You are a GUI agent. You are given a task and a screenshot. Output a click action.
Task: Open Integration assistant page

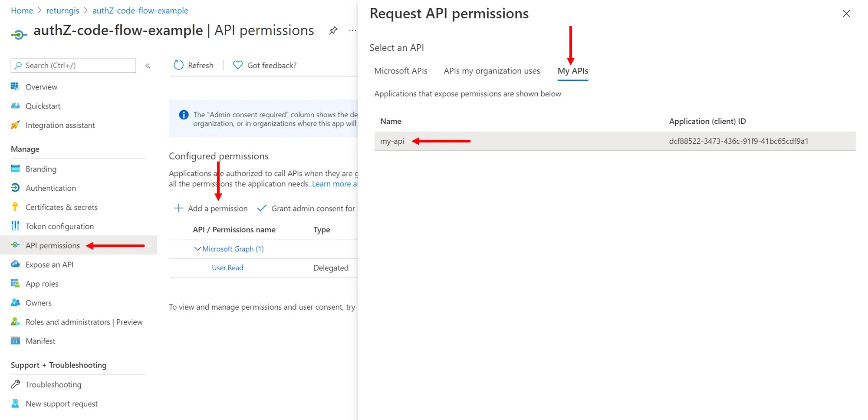(x=60, y=125)
